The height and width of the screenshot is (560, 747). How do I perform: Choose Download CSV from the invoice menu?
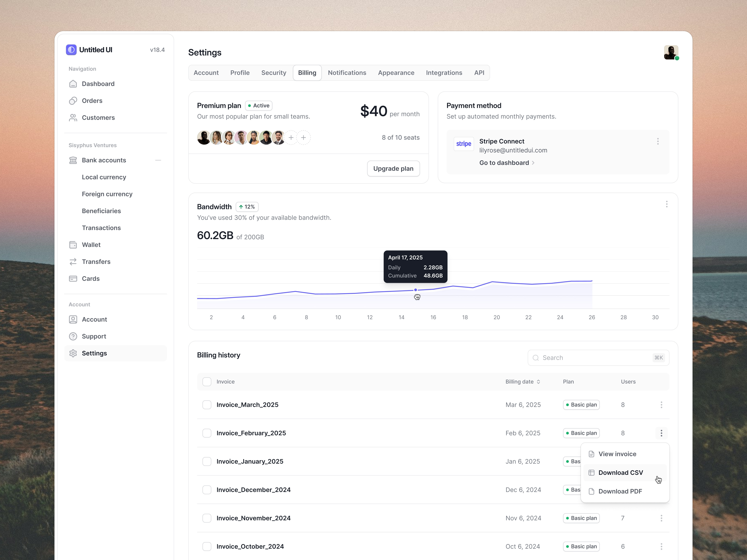(620, 472)
